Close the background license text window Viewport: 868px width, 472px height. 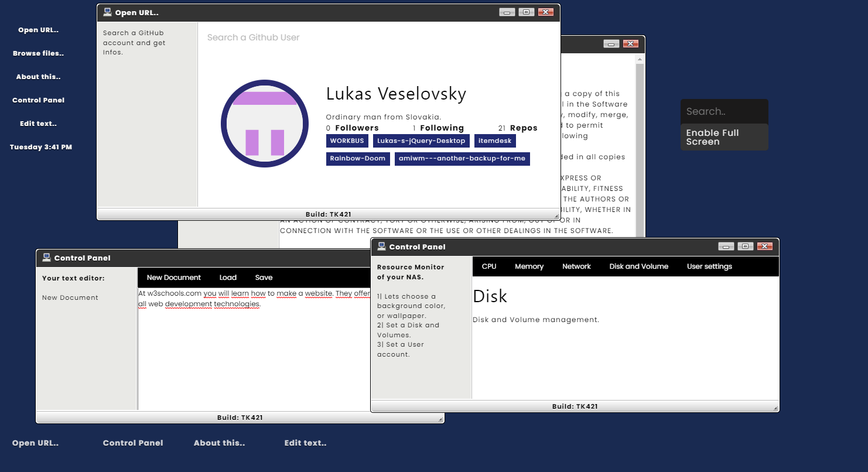(630, 44)
